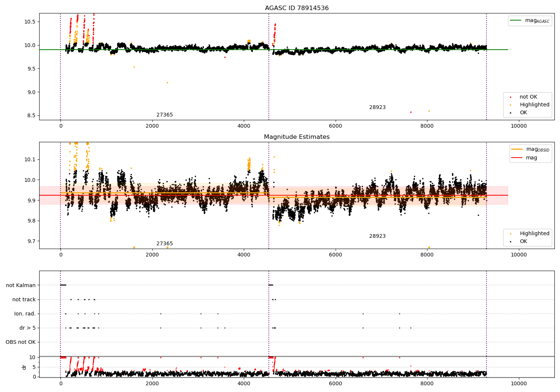Click the 'Magnitude Estimates' plot title
The height and width of the screenshot is (392, 560).
point(297,137)
